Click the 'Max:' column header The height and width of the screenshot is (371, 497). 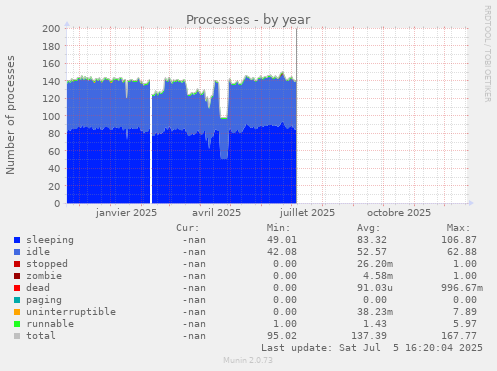[x=458, y=228]
